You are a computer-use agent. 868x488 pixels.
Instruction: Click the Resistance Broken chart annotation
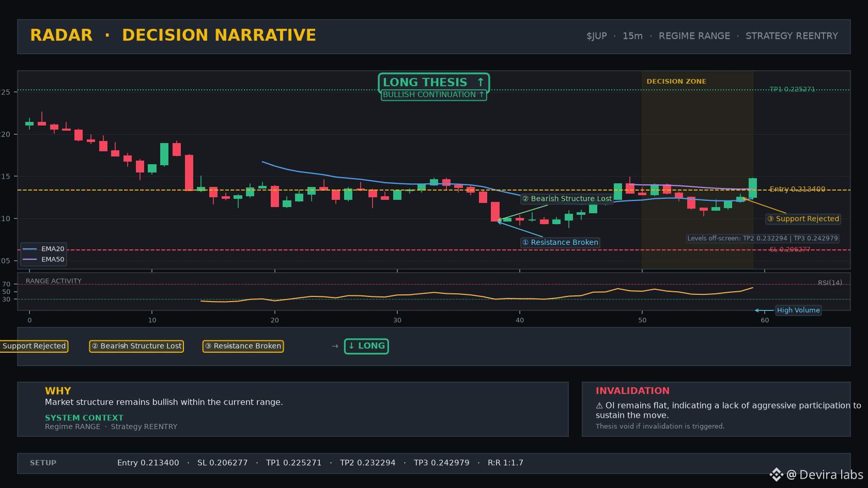560,242
